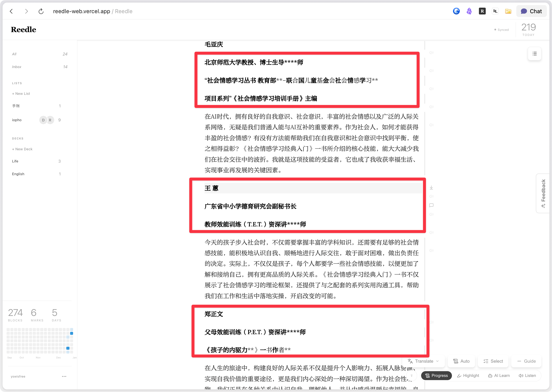
Task: Click the progress bar beside 今天的孩子 paragraph
Action: pyautogui.click(x=425, y=269)
